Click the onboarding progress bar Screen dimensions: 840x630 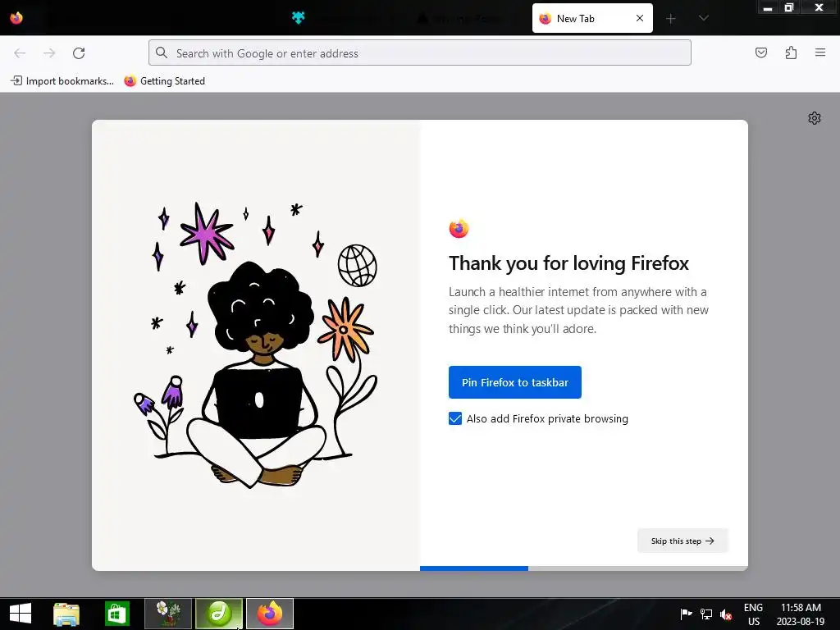[584, 568]
